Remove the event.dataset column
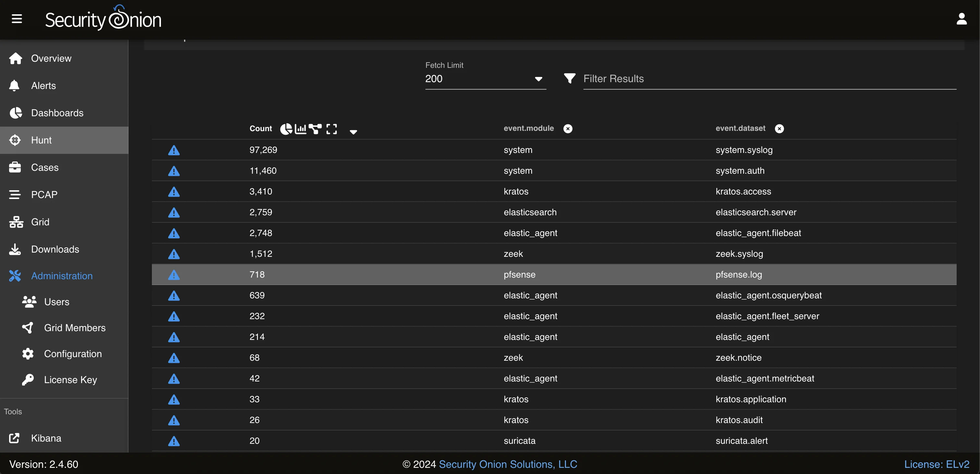The width and height of the screenshot is (980, 474). (x=779, y=129)
